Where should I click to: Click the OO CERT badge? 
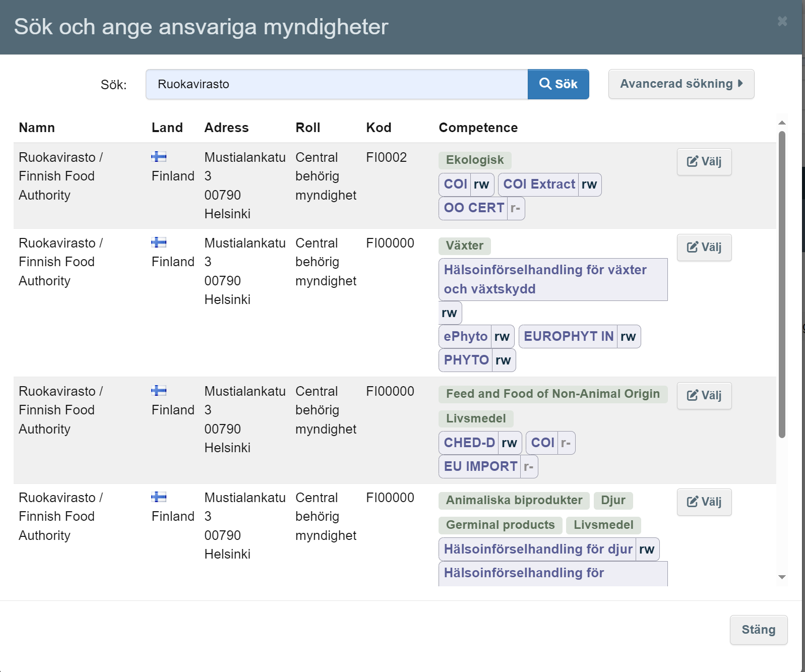pyautogui.click(x=481, y=208)
